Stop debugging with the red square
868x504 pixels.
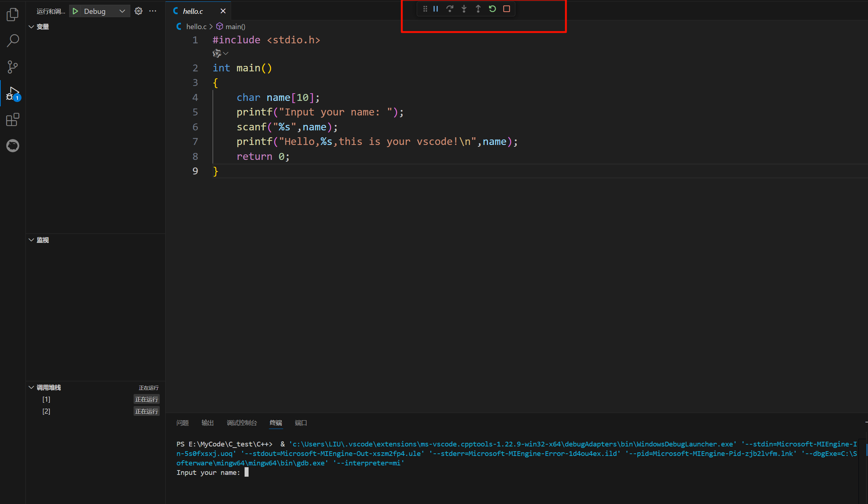(x=507, y=9)
